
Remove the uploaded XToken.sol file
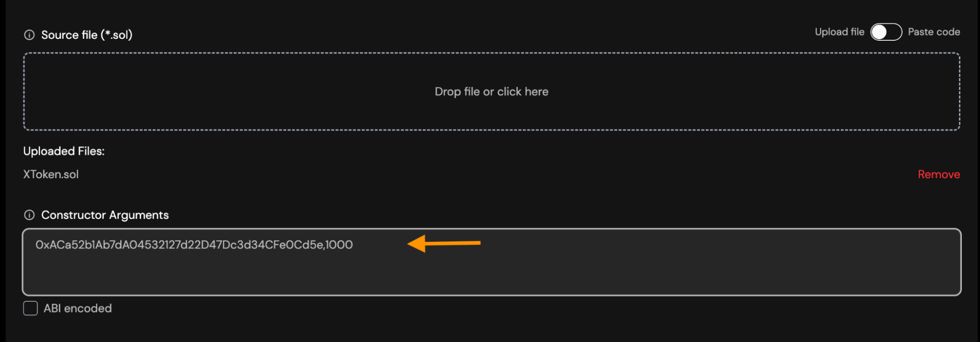[938, 174]
